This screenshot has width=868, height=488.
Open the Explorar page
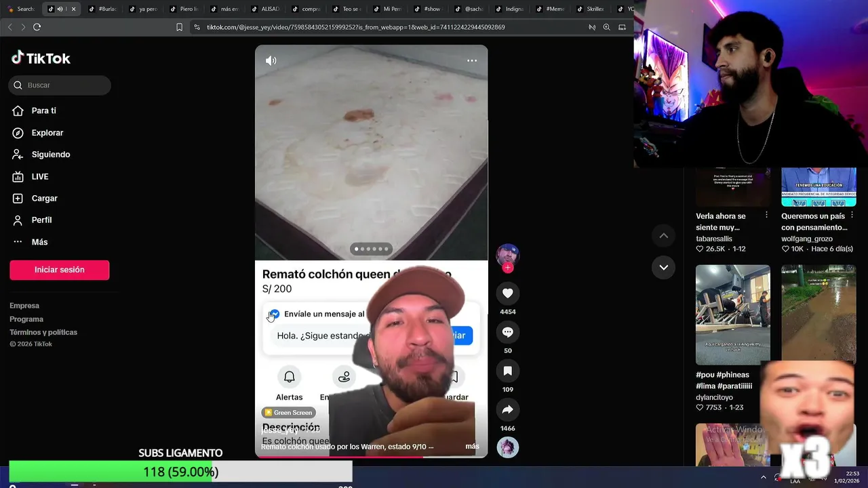[47, 133]
